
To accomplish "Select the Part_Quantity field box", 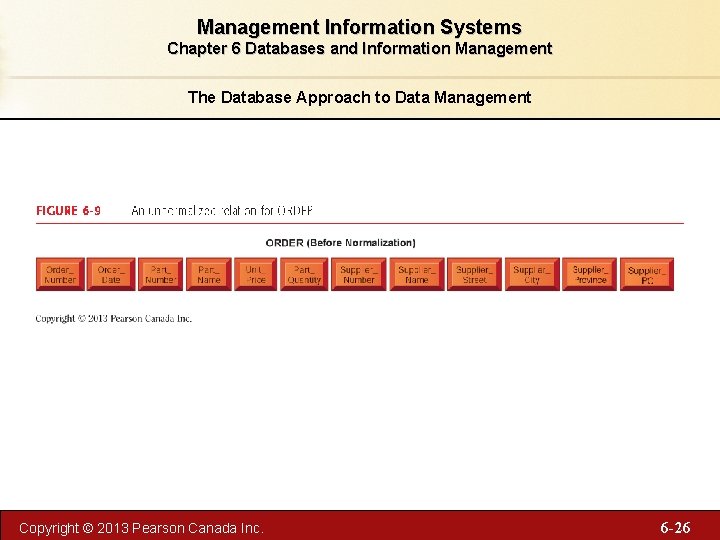I will pyautogui.click(x=304, y=274).
